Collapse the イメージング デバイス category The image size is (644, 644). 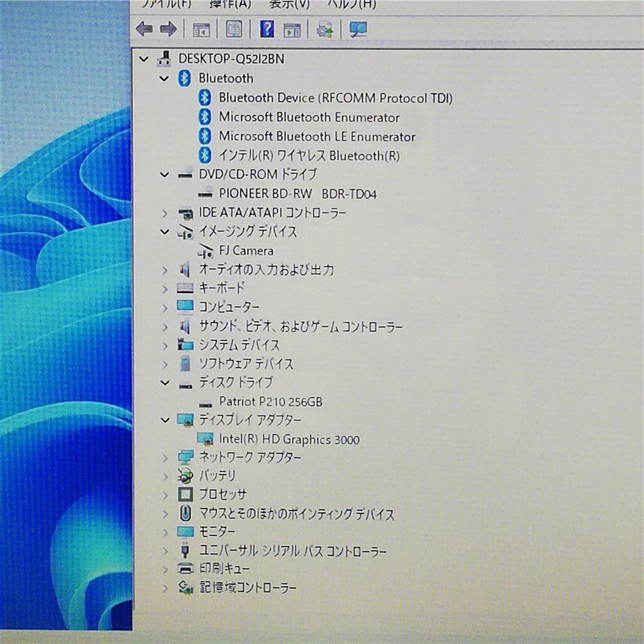tap(164, 232)
